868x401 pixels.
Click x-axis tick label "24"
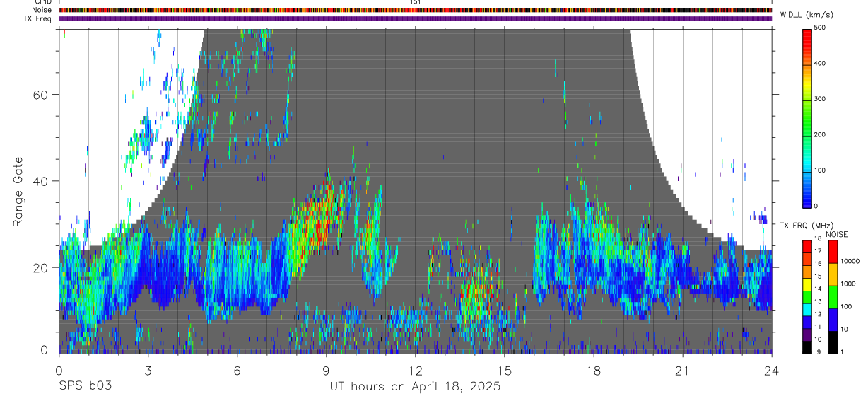point(772,370)
